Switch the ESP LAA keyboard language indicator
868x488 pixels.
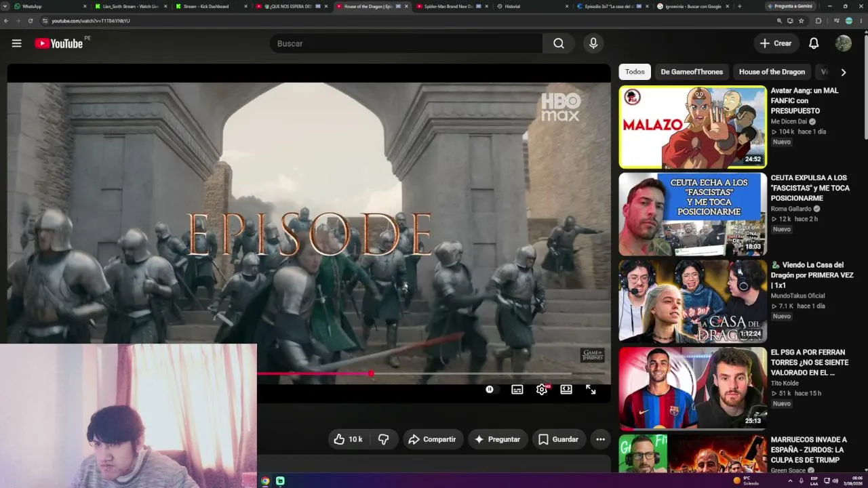point(814,481)
